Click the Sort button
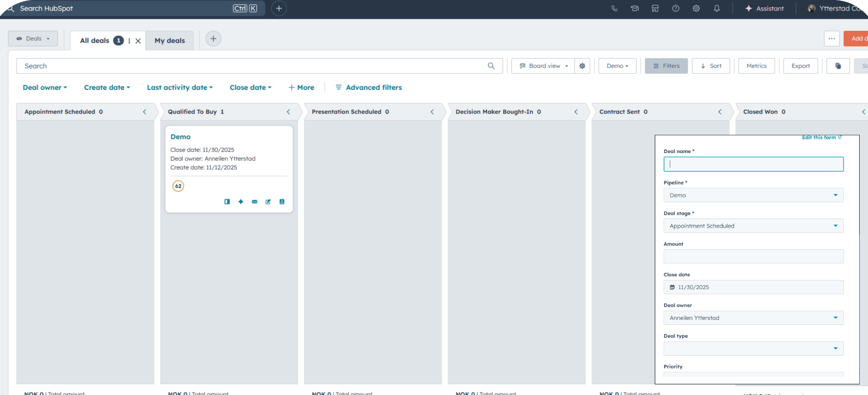Viewport: 868px width, 395px height. [711, 66]
